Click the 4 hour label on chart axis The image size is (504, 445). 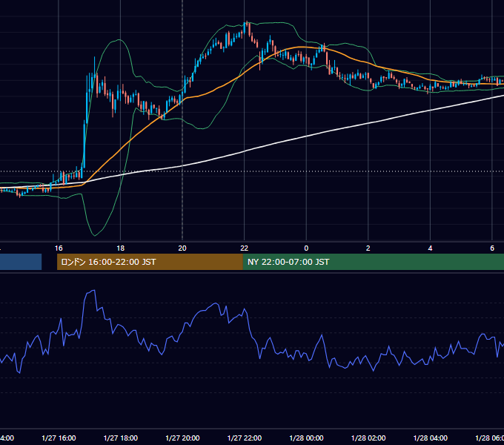[430, 248]
